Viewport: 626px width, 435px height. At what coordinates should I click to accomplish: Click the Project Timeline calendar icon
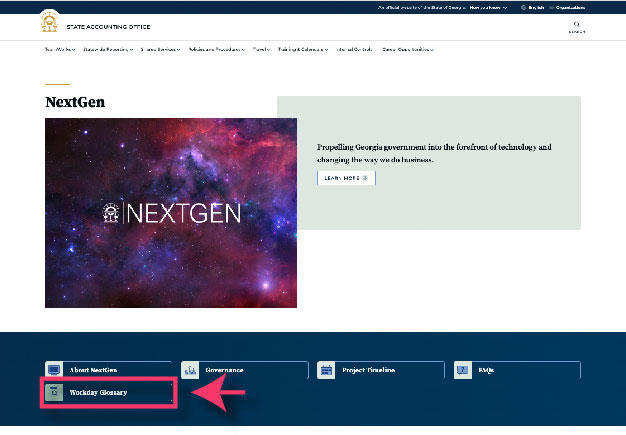click(326, 370)
